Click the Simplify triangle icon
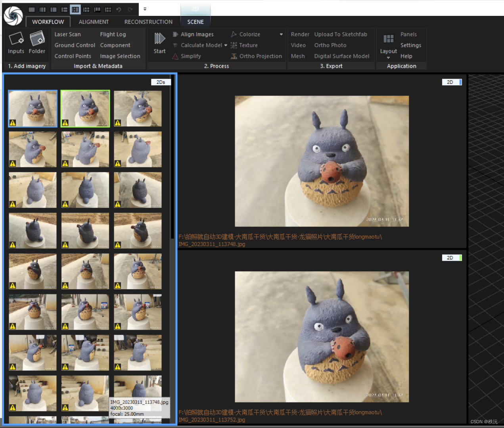This screenshot has height=428, width=504. click(x=175, y=56)
